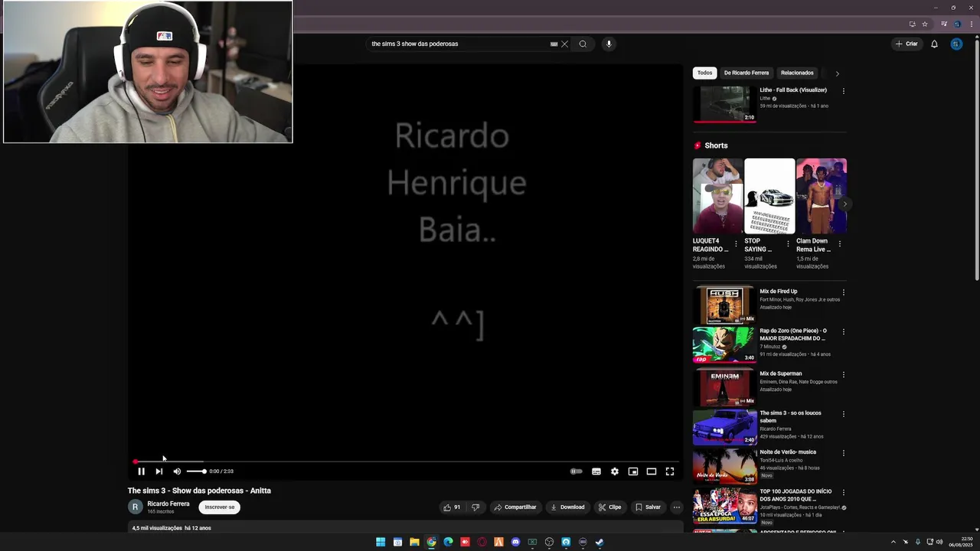Click the YouTube search input field
Image resolution: width=980 pixels, height=551 pixels.
tap(458, 44)
